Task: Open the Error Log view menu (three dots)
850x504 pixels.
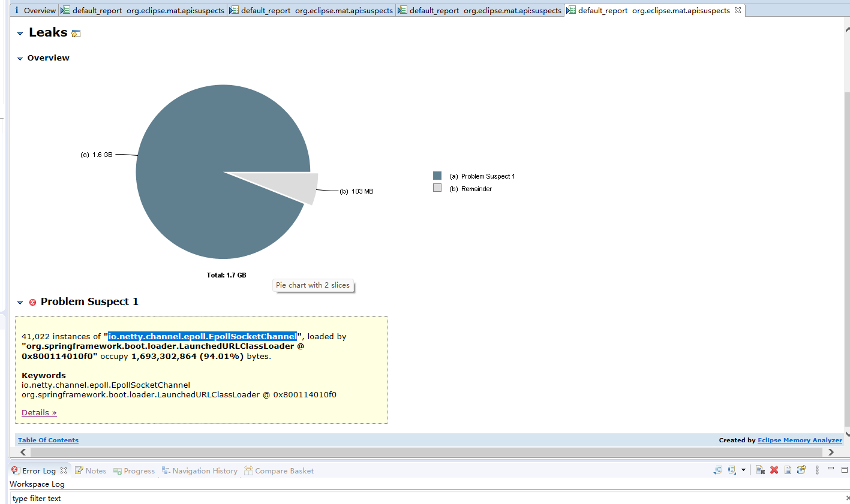Action: click(x=817, y=470)
